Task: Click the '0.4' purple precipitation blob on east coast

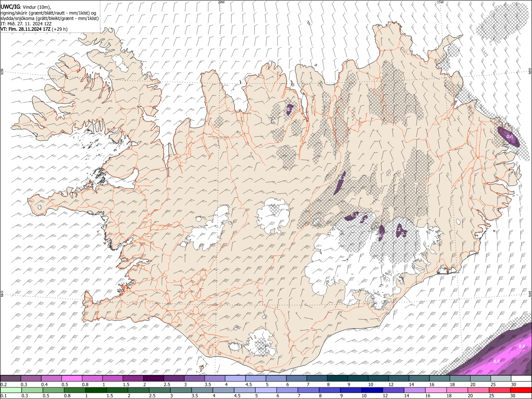Action: [509, 136]
